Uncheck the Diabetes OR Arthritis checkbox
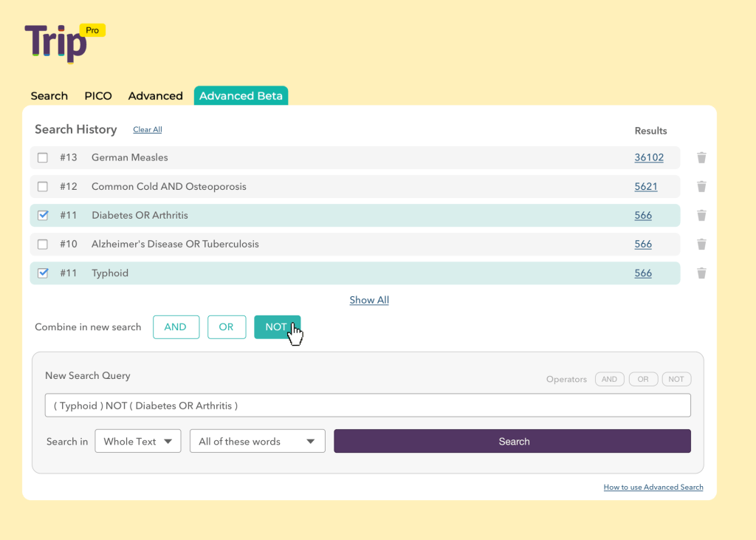Screen dimensions: 756x540 tap(43, 215)
